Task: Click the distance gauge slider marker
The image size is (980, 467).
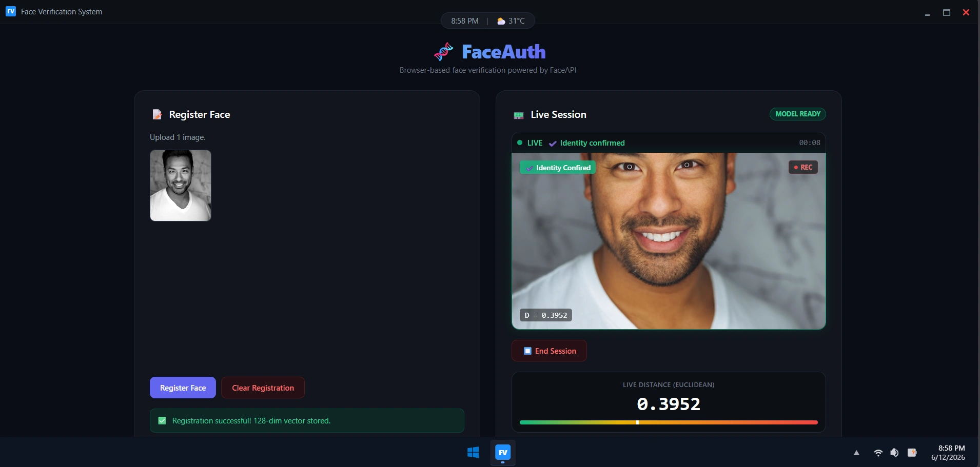Action: [637, 422]
